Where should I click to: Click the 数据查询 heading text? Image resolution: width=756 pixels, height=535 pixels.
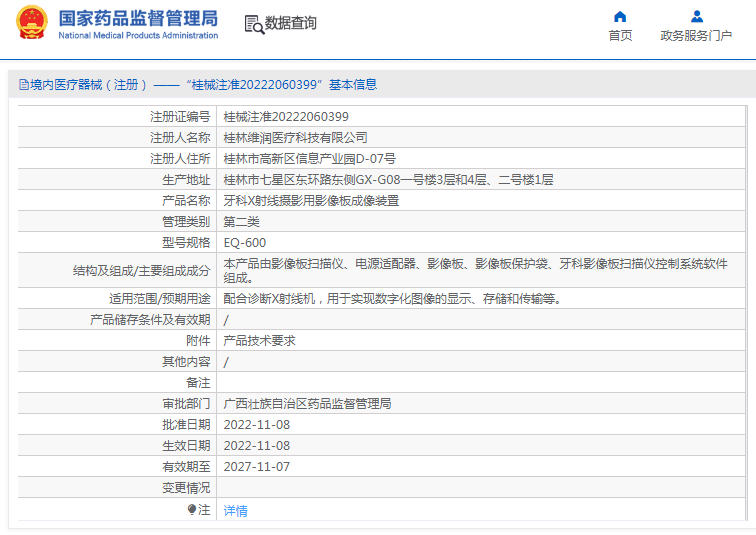[x=291, y=23]
